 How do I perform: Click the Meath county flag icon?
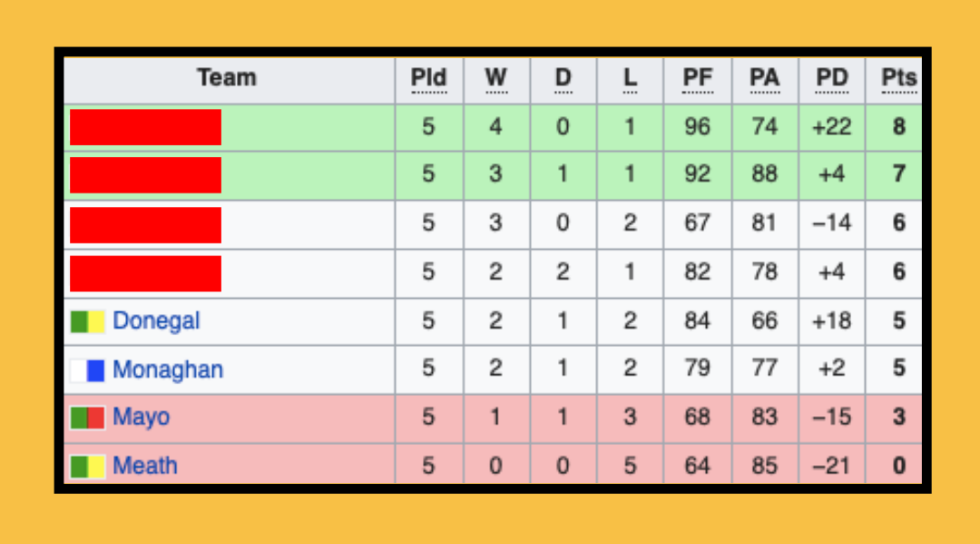click(88, 467)
